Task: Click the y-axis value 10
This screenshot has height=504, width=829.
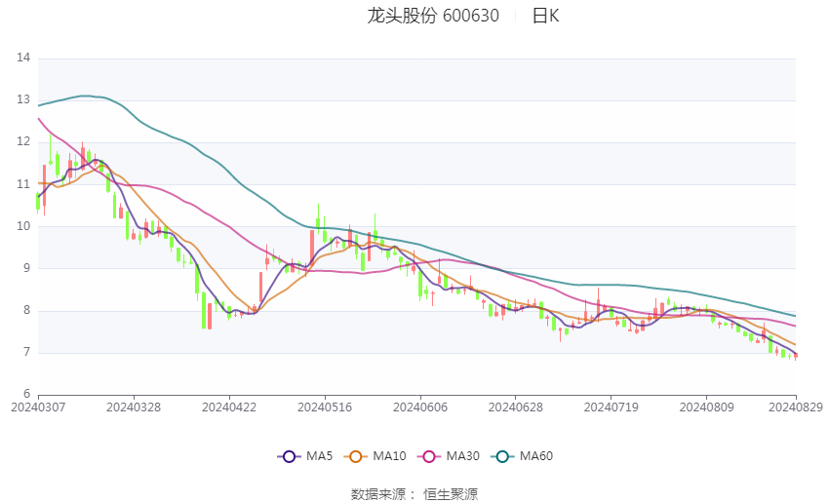Action: [x=23, y=225]
